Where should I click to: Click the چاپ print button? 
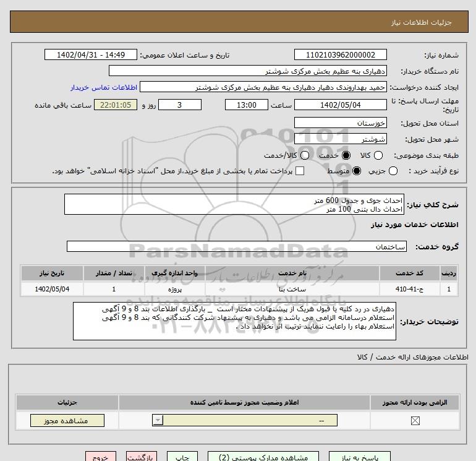pos(182,457)
